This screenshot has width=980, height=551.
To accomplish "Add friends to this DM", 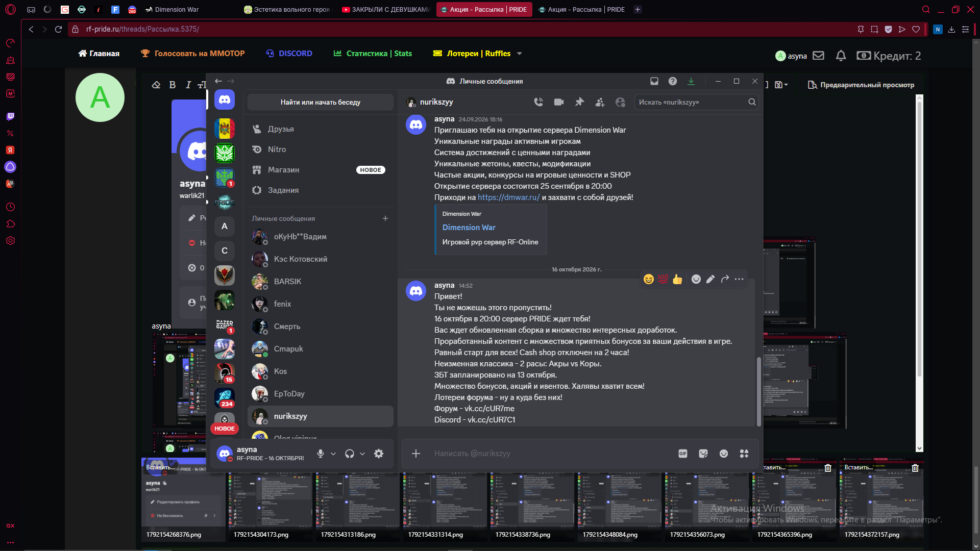I will click(x=600, y=102).
